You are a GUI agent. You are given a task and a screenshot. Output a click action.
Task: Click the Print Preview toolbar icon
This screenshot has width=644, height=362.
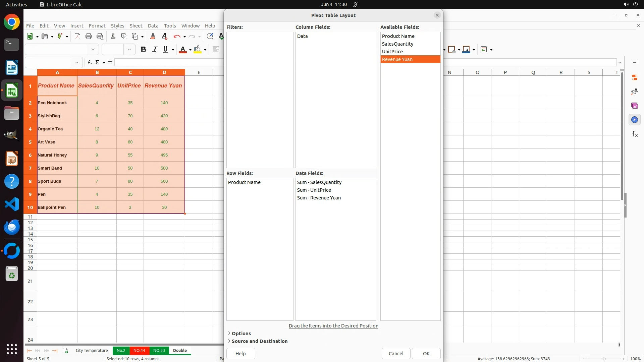click(x=100, y=37)
